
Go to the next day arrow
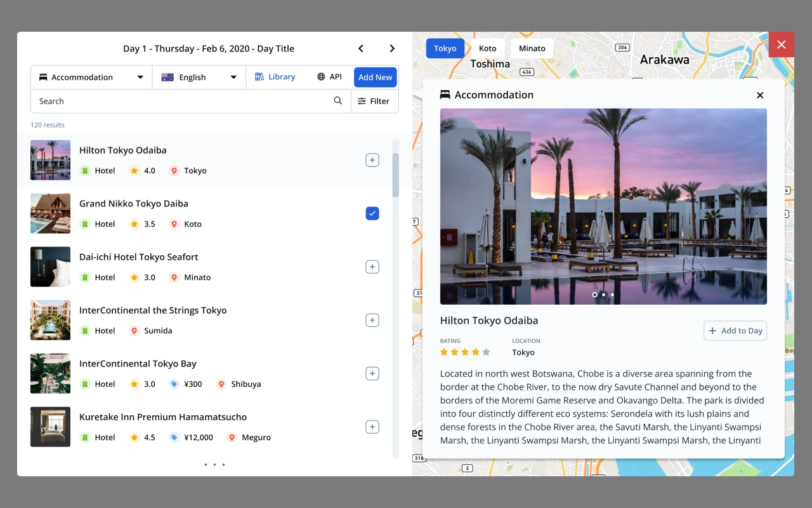pyautogui.click(x=392, y=49)
